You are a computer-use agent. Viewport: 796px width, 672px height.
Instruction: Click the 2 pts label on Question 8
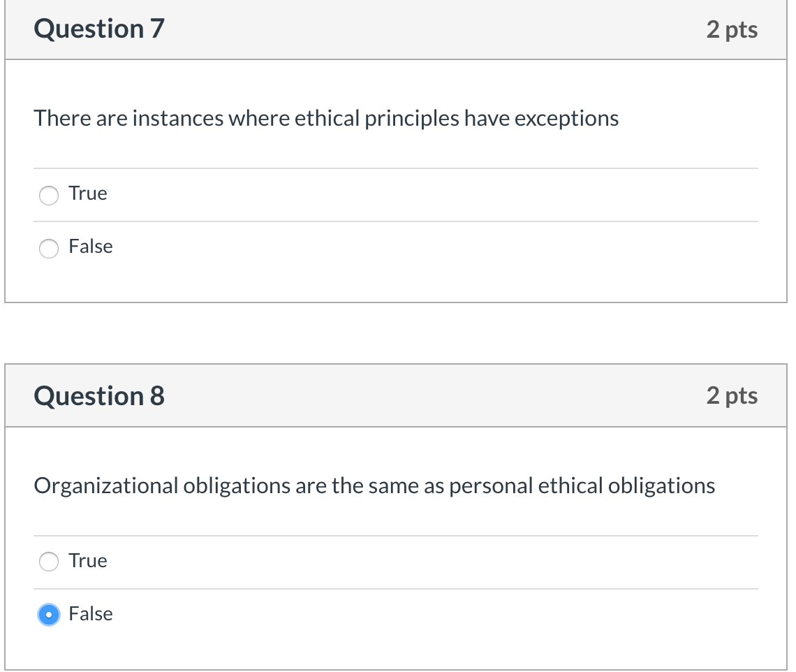click(x=732, y=395)
